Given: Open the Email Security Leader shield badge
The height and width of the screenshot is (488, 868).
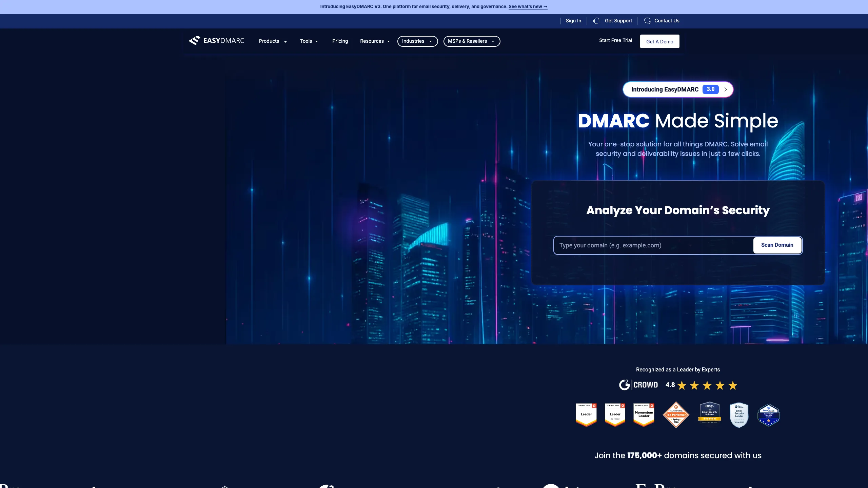Looking at the screenshot, I should [x=739, y=415].
